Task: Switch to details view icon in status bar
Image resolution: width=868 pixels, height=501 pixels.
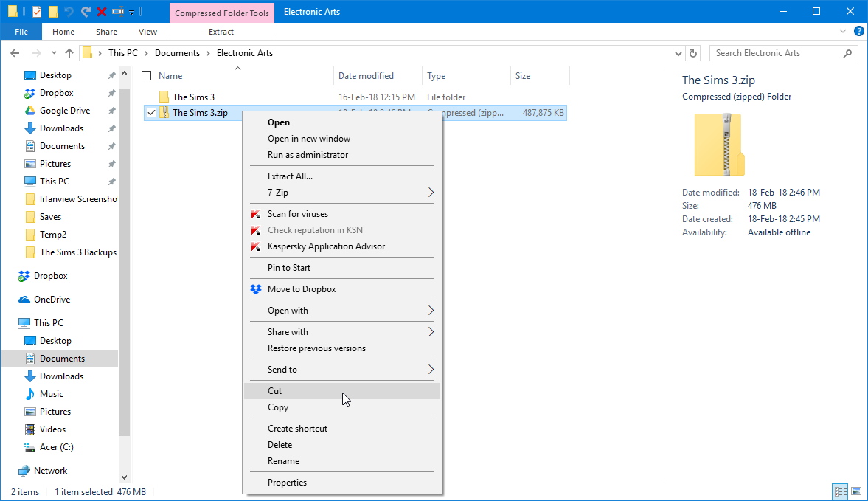Action: tap(840, 491)
